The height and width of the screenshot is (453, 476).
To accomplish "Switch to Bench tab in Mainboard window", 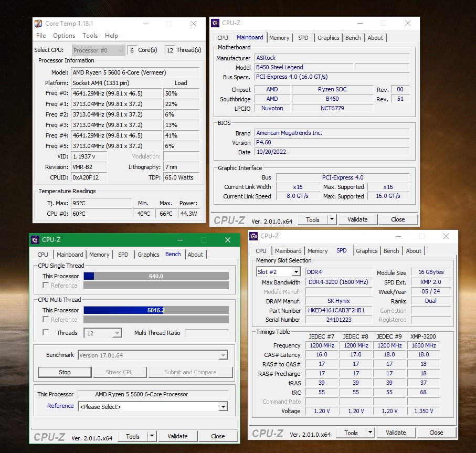I will pyautogui.click(x=353, y=38).
